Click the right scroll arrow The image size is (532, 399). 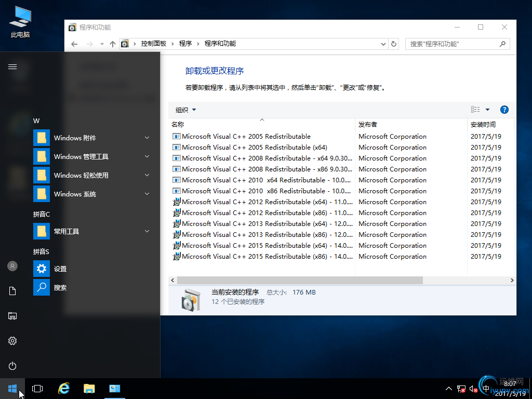512,280
